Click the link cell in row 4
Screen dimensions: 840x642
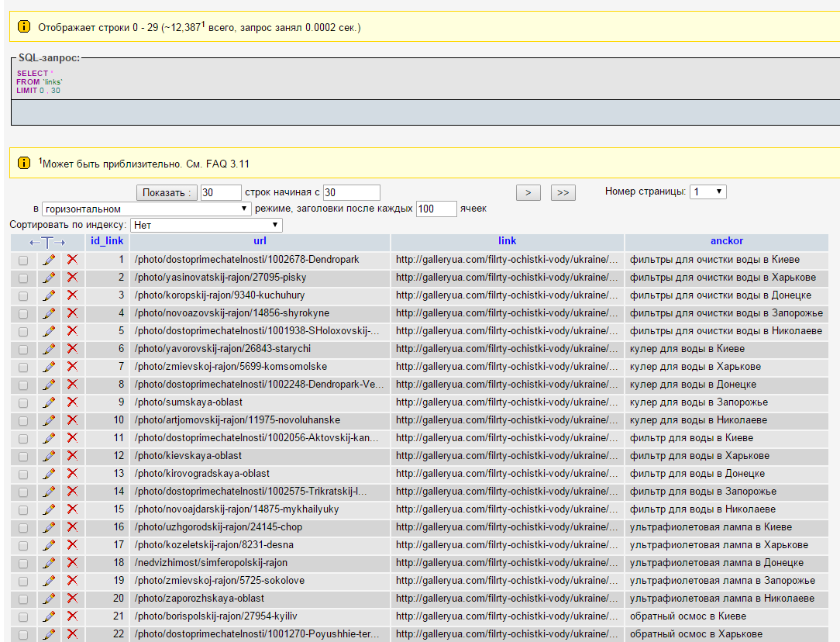click(x=507, y=313)
